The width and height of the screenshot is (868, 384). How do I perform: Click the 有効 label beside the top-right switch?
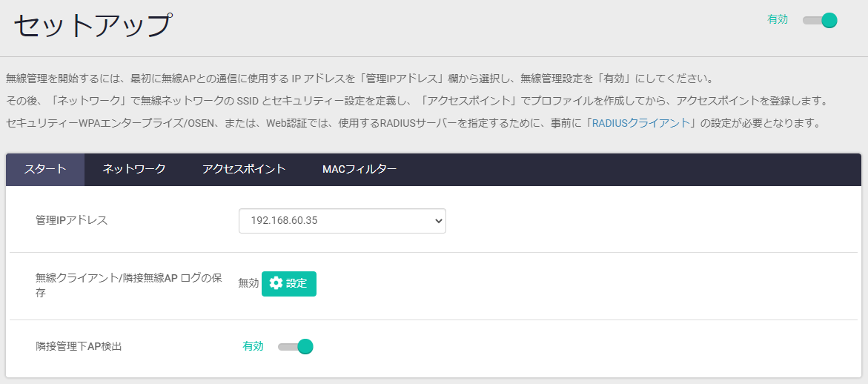point(778,20)
